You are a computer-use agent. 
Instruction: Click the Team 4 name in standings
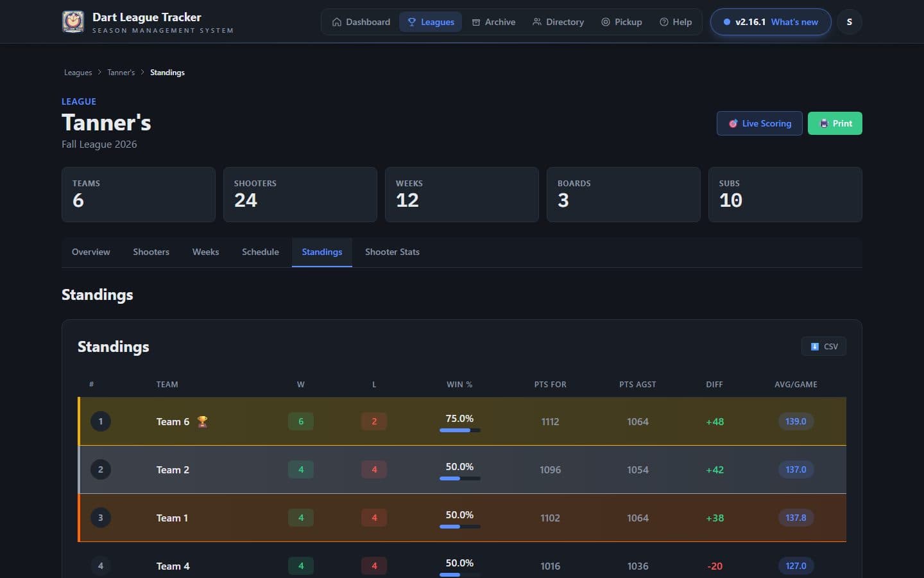point(173,566)
